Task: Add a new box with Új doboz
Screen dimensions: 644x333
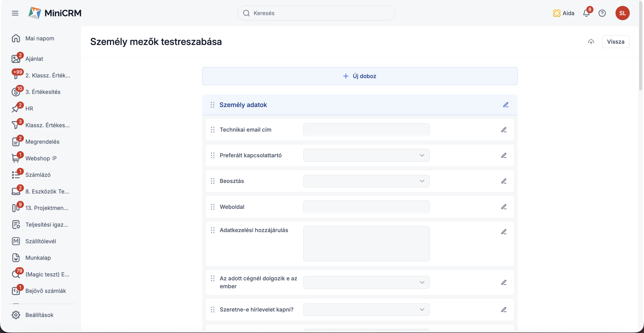Action: [x=360, y=76]
